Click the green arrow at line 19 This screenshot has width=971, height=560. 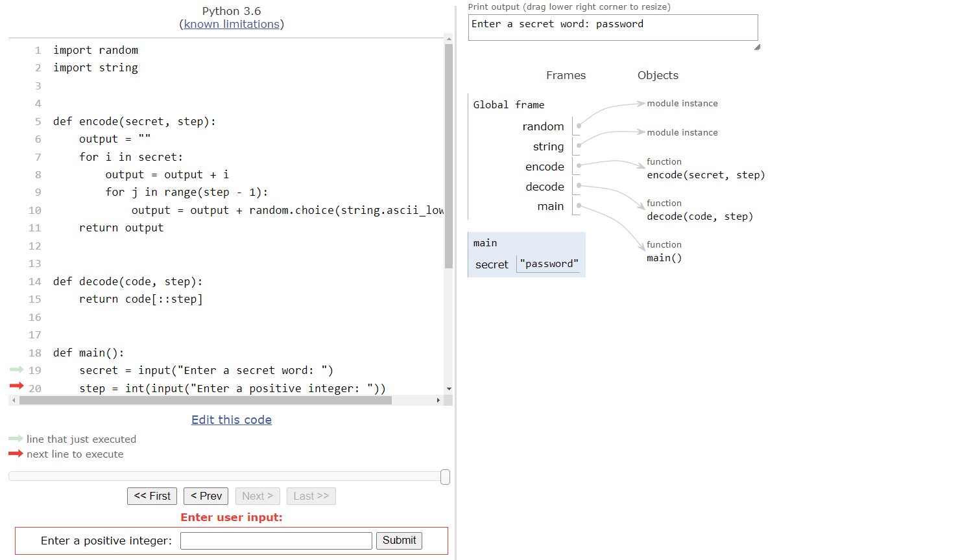[x=16, y=369]
